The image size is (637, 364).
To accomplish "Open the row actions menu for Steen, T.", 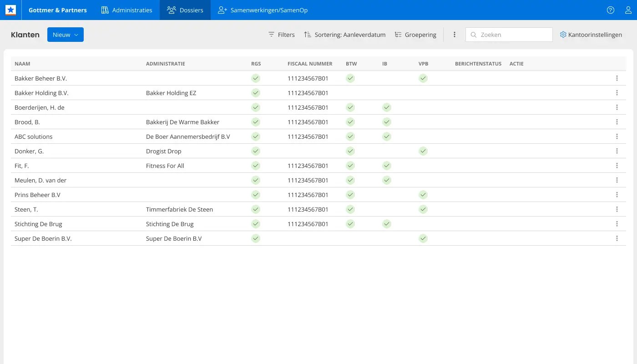I will coord(617,209).
